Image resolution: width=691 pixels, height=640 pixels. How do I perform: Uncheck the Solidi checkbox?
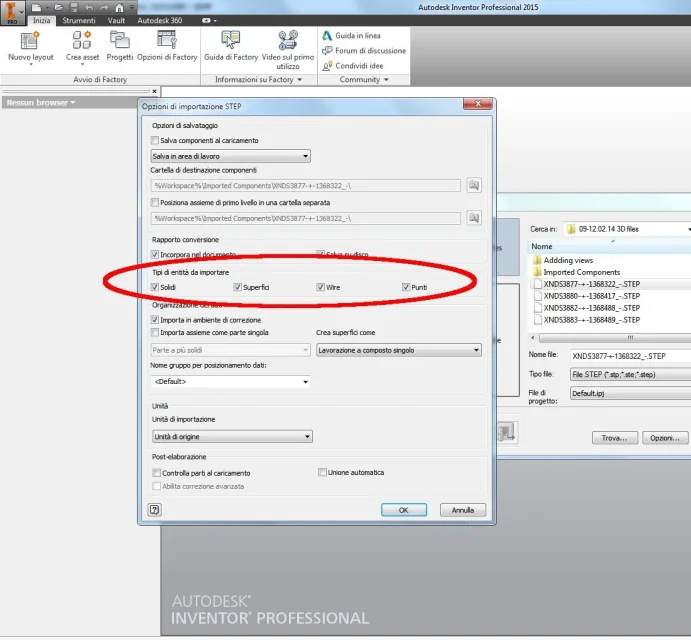(154, 288)
